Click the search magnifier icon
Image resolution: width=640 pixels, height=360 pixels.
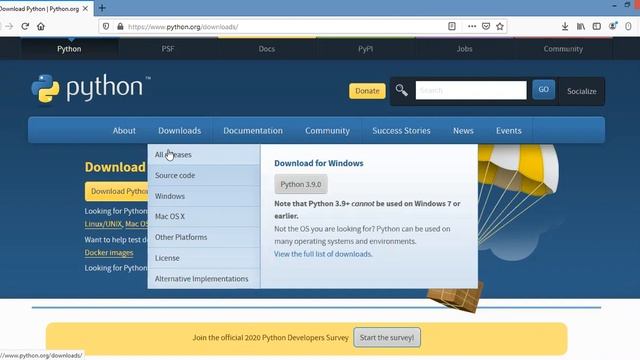pyautogui.click(x=401, y=90)
